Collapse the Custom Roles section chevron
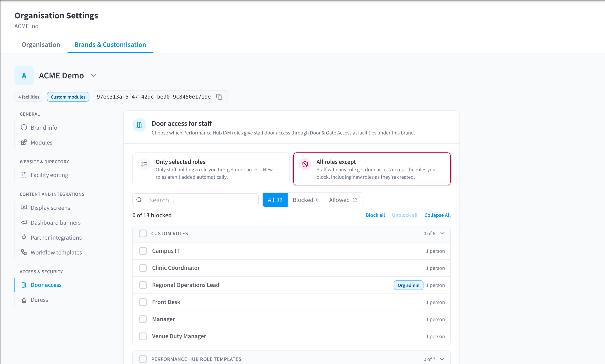 (x=442, y=233)
